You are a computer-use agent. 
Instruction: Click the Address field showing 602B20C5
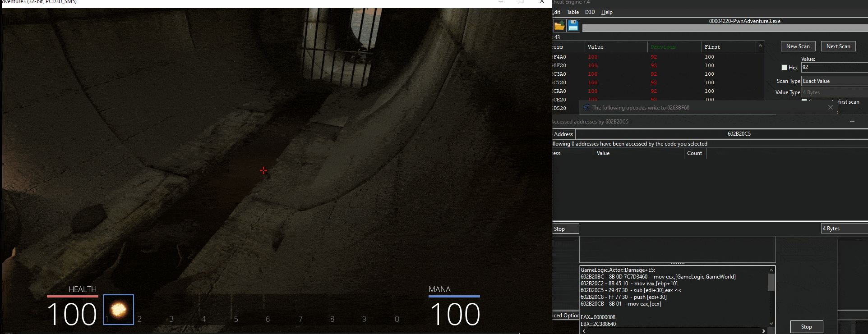coord(722,134)
